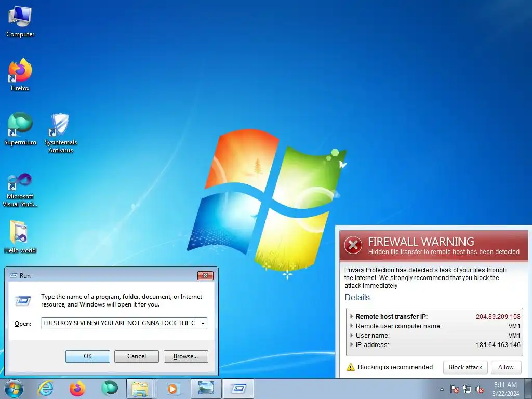Click Cancel in the Run dialog
The width and height of the screenshot is (532, 399).
(137, 356)
